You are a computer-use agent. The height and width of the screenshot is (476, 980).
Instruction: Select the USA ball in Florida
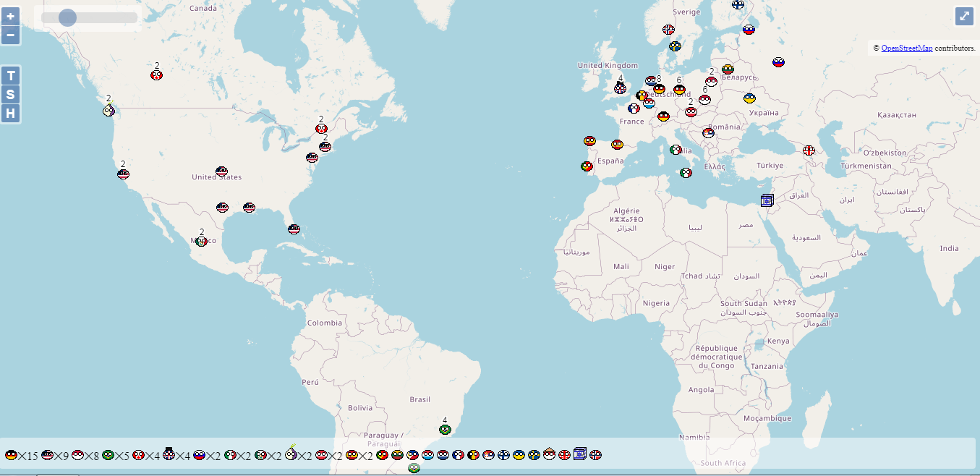pyautogui.click(x=294, y=229)
